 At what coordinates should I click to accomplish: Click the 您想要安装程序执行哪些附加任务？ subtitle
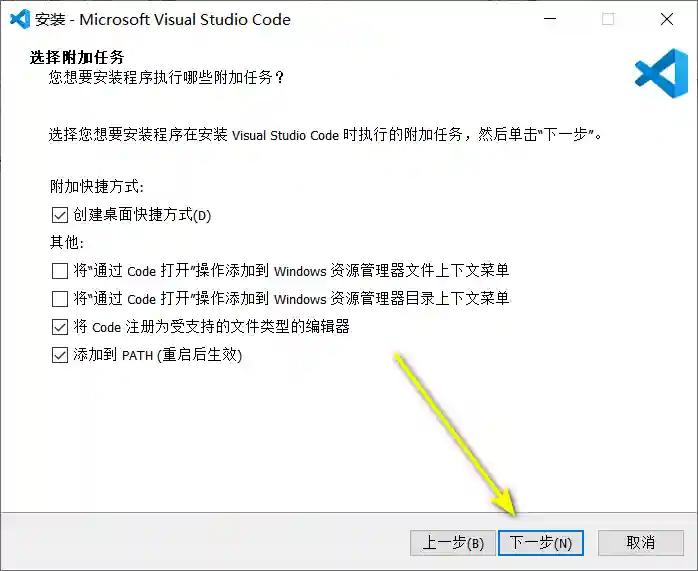click(166, 77)
